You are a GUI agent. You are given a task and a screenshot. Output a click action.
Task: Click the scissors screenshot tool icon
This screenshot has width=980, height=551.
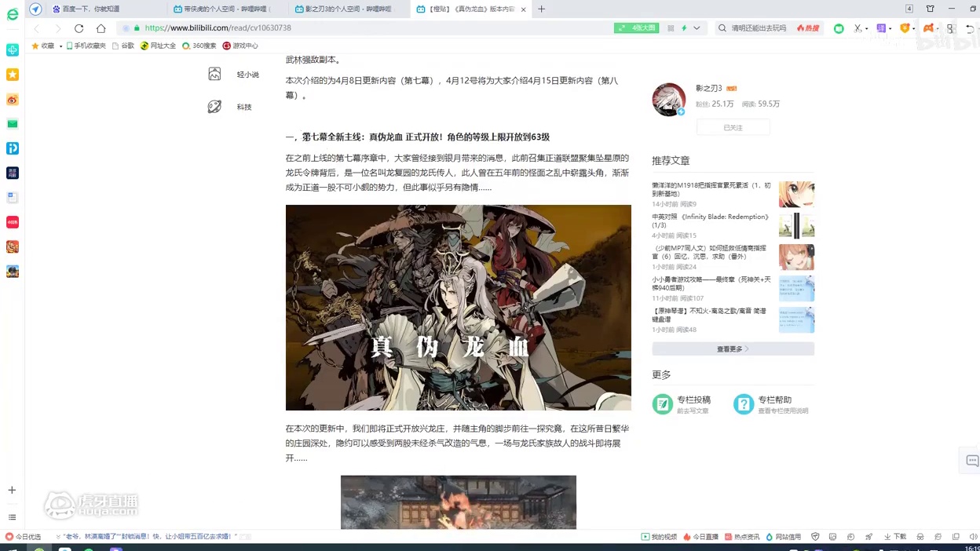pos(857,28)
